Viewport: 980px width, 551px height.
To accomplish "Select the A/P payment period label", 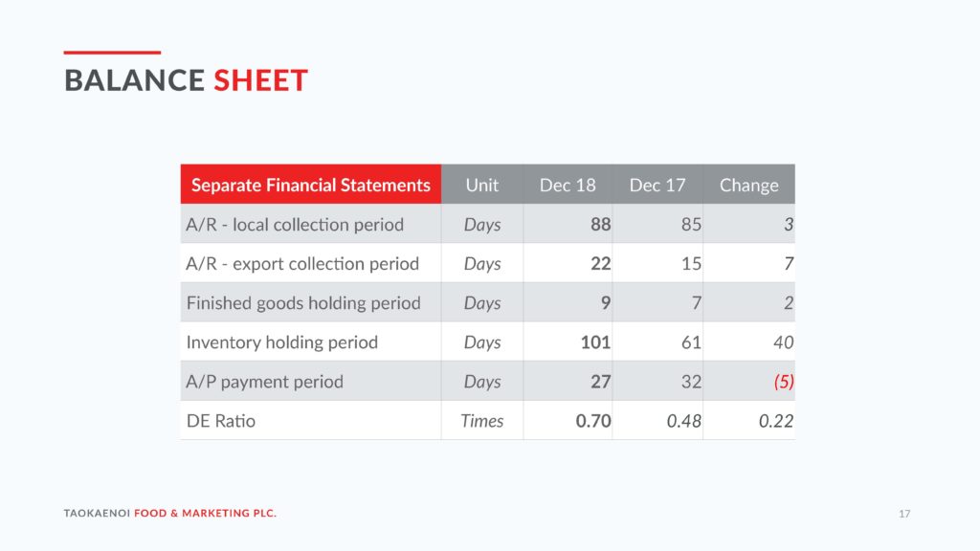I will (x=264, y=382).
